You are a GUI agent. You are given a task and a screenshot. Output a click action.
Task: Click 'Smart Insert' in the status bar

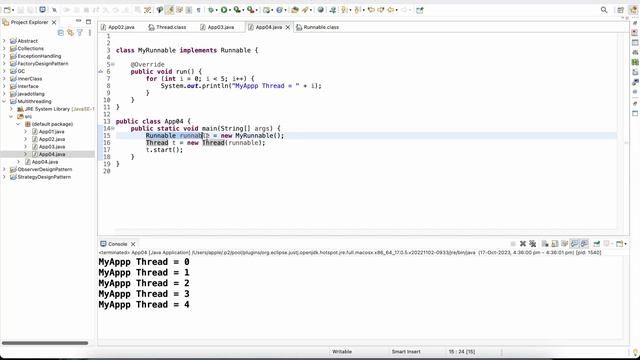(x=406, y=351)
